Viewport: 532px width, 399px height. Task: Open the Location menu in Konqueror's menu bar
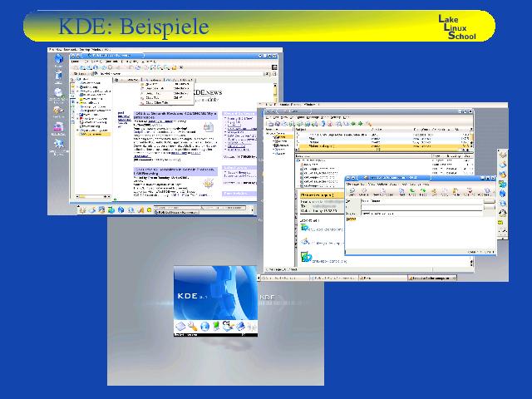pos(75,62)
